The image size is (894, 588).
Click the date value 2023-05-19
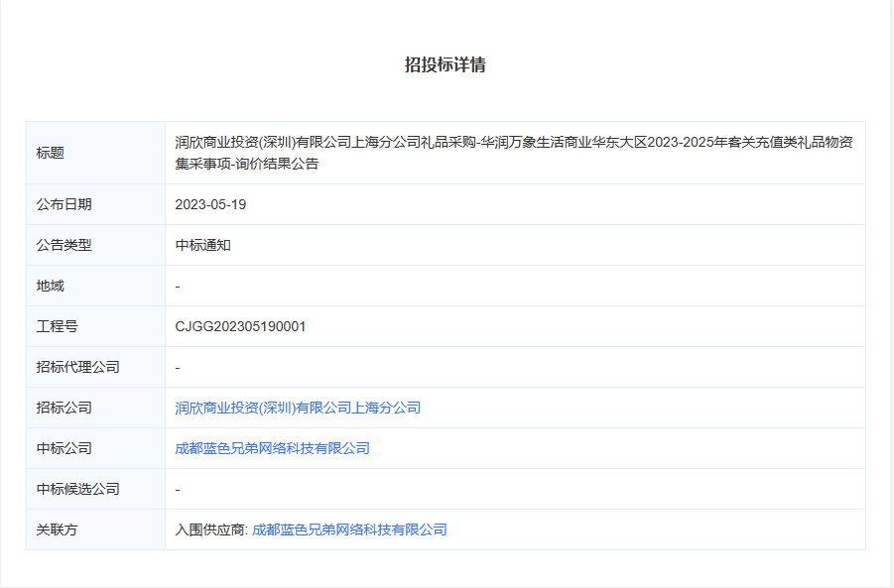[210, 204]
